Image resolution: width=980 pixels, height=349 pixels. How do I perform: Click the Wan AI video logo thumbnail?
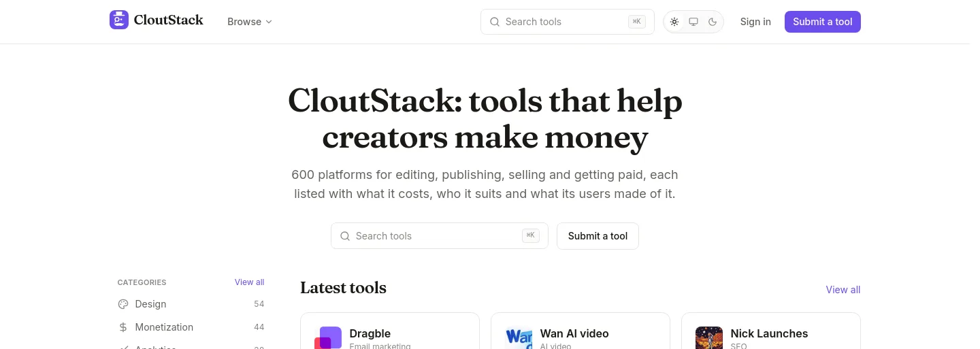(x=519, y=338)
